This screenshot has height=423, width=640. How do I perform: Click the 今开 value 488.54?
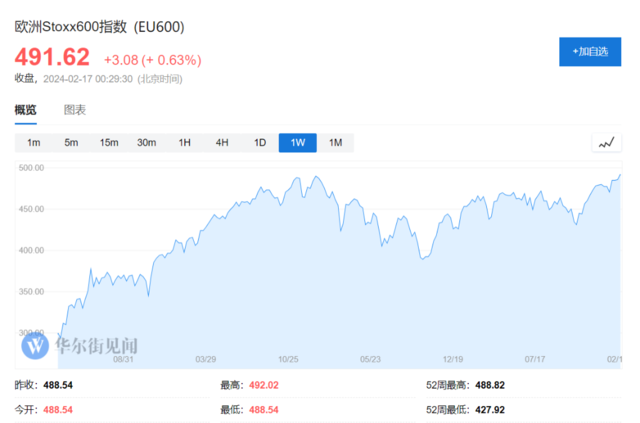[58, 410]
